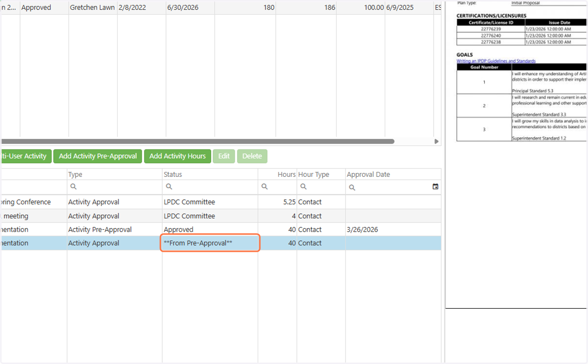Click Goal Number 2 cell in document
This screenshot has height=364, width=588.
[484, 106]
